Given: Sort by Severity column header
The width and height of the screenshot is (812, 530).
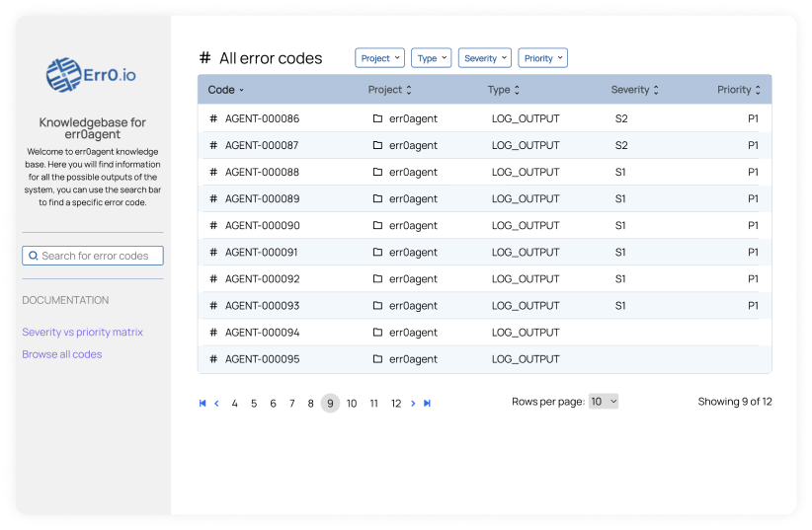Looking at the screenshot, I should pyautogui.click(x=634, y=90).
